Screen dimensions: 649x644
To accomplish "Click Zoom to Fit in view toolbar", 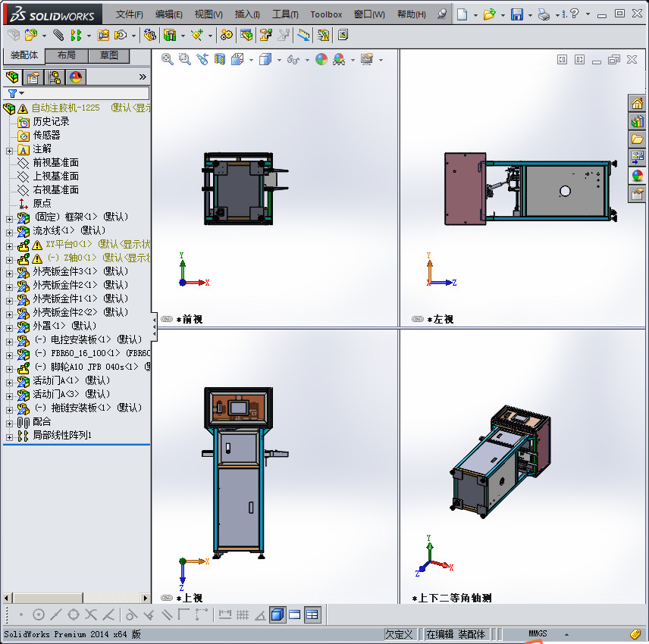I will (168, 59).
